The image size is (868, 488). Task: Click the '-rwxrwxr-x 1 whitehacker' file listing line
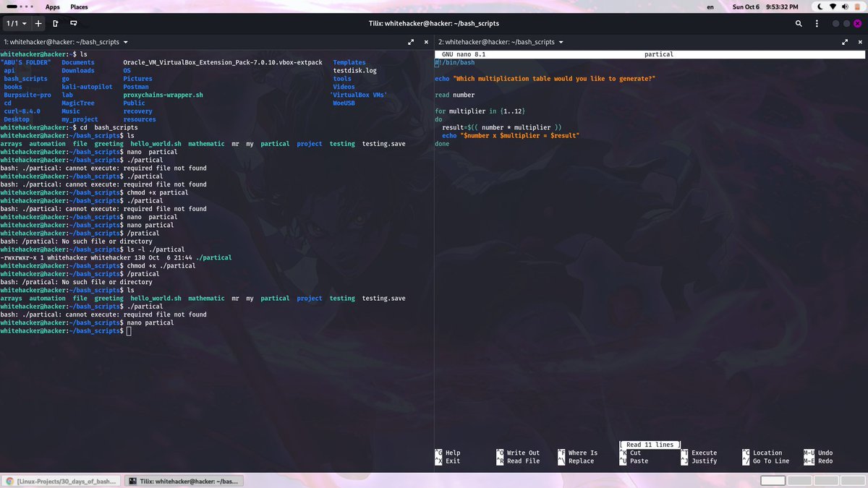[116, 257]
